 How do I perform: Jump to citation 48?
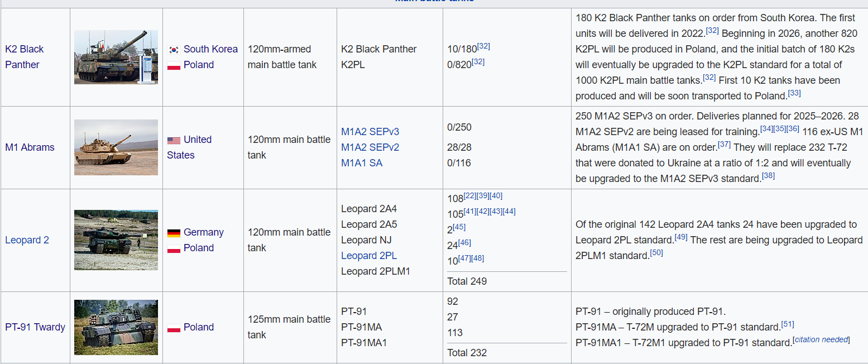point(478,258)
